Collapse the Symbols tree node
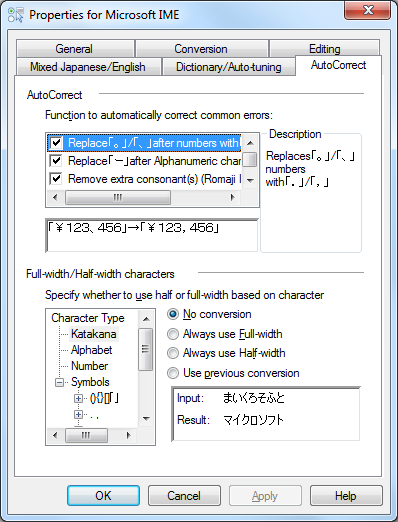 (59, 382)
